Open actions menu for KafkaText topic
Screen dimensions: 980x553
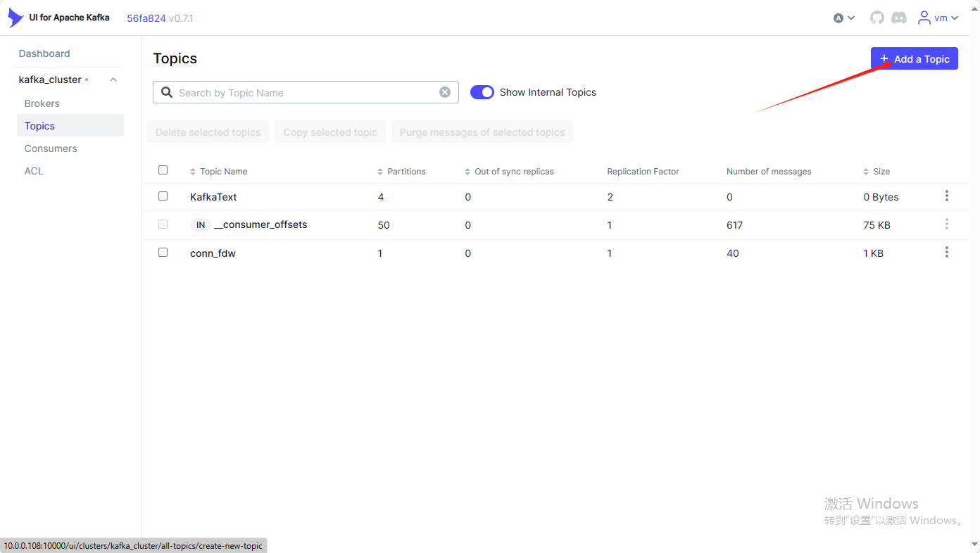(947, 196)
